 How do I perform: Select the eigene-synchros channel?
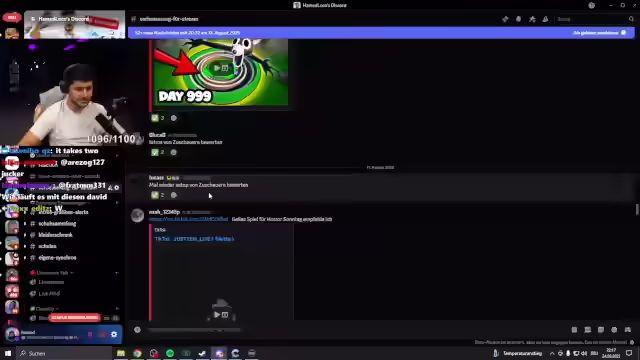[x=57, y=258]
